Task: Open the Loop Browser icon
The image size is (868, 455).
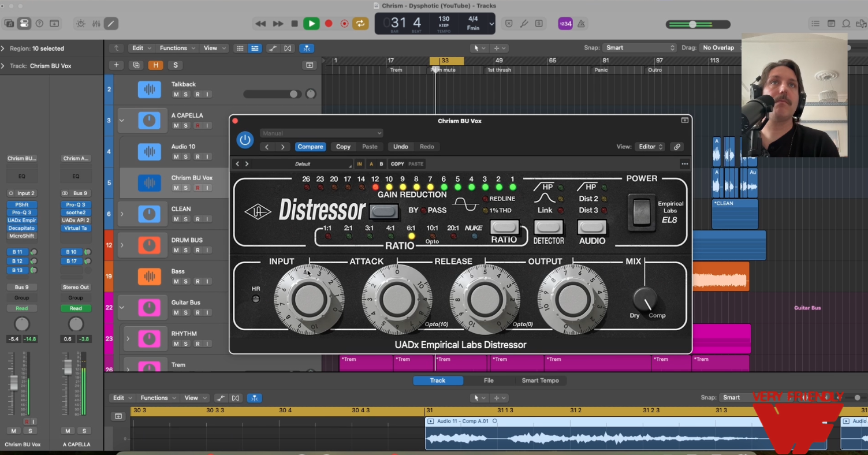Action: pos(846,24)
